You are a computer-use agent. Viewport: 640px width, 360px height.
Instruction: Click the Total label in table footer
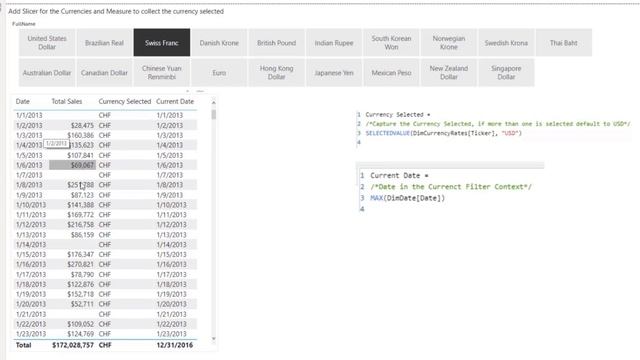point(23,345)
